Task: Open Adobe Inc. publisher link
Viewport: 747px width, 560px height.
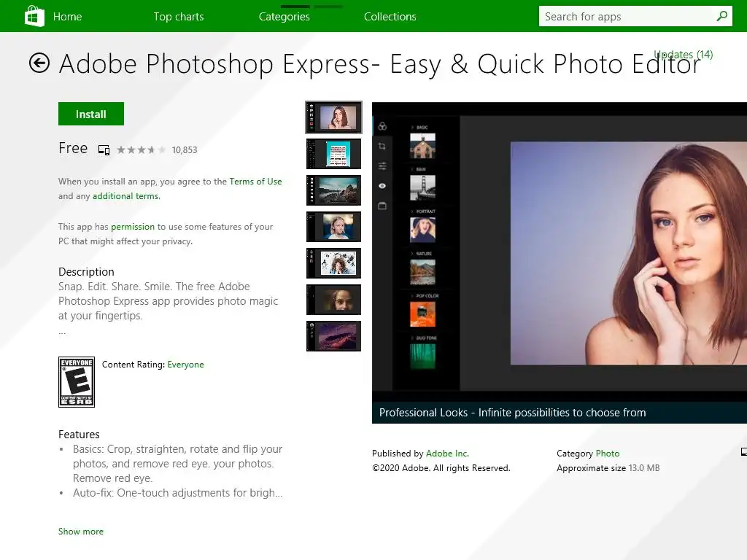Action: (447, 454)
